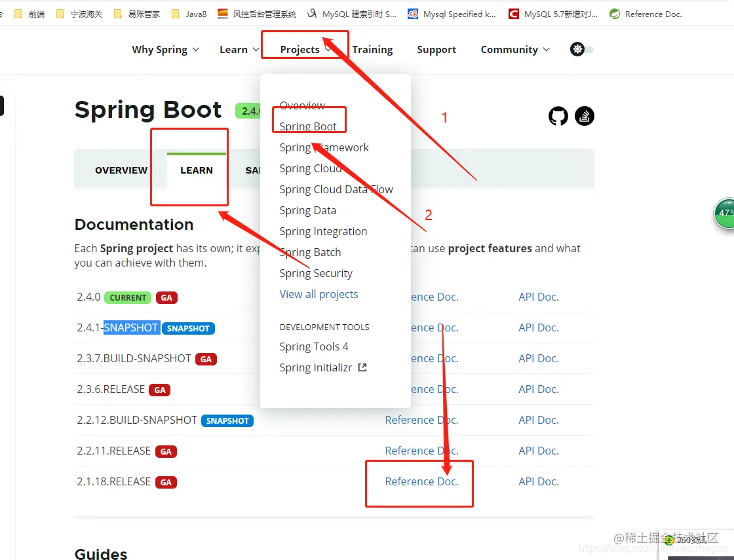Click View all projects link
Screen dimensions: 734x560
[319, 294]
